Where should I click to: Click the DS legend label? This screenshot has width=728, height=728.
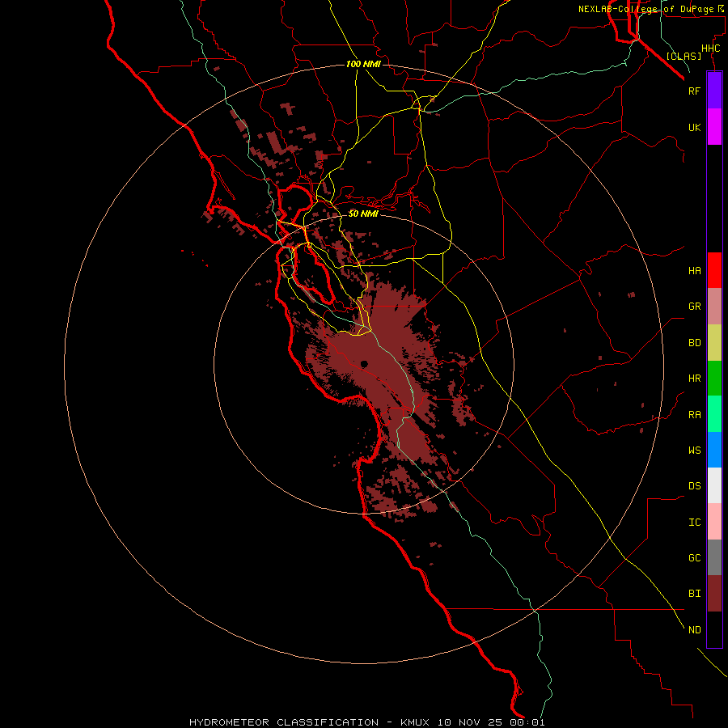(695, 486)
